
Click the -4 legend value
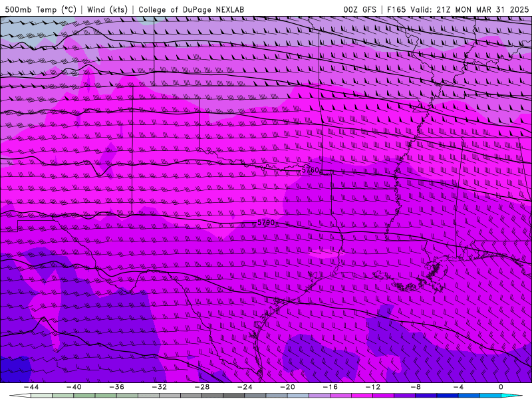tap(458, 387)
